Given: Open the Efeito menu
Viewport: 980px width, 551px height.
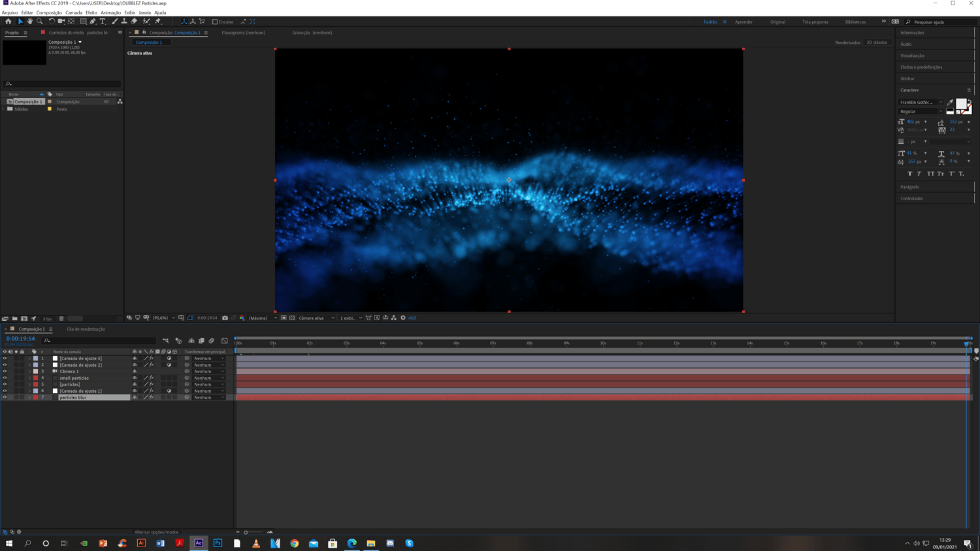Looking at the screenshot, I should coord(91,12).
